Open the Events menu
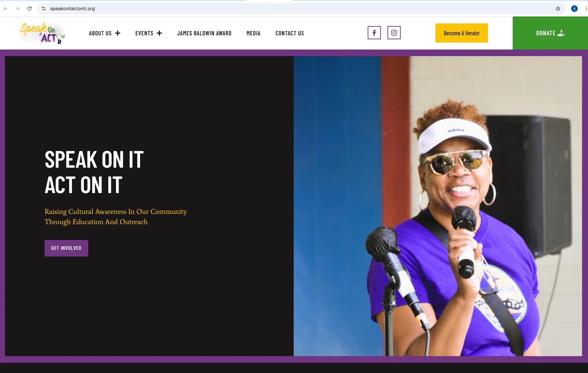This screenshot has width=588, height=373. [x=144, y=33]
